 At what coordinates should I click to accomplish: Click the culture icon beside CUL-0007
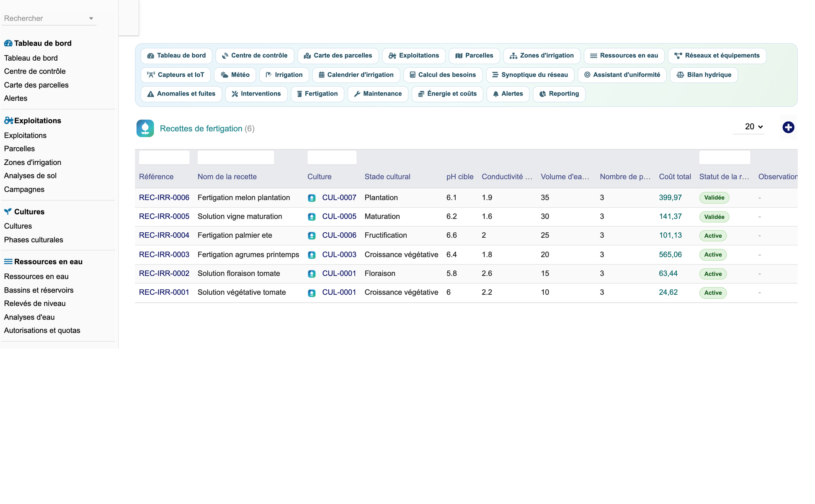pos(312,198)
